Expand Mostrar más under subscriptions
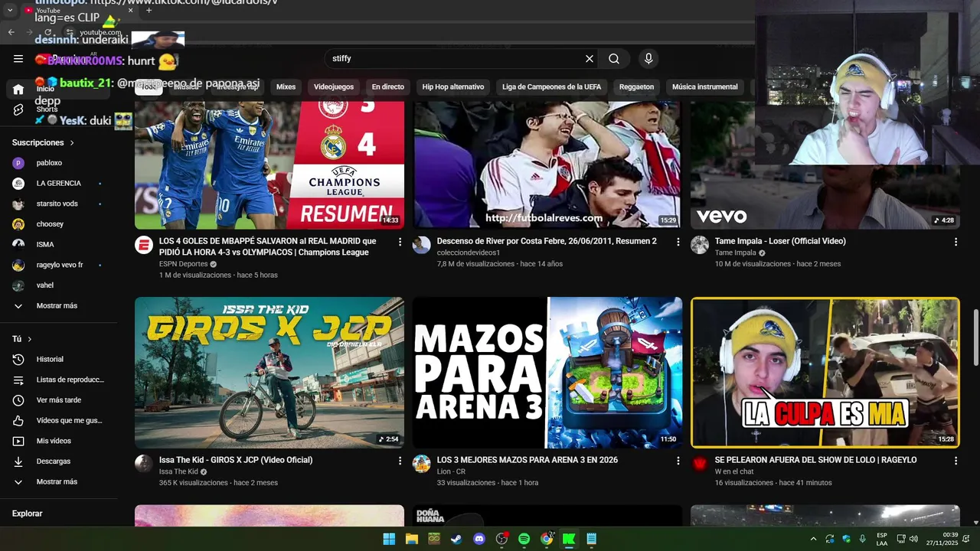This screenshot has height=551, width=980. click(58, 306)
